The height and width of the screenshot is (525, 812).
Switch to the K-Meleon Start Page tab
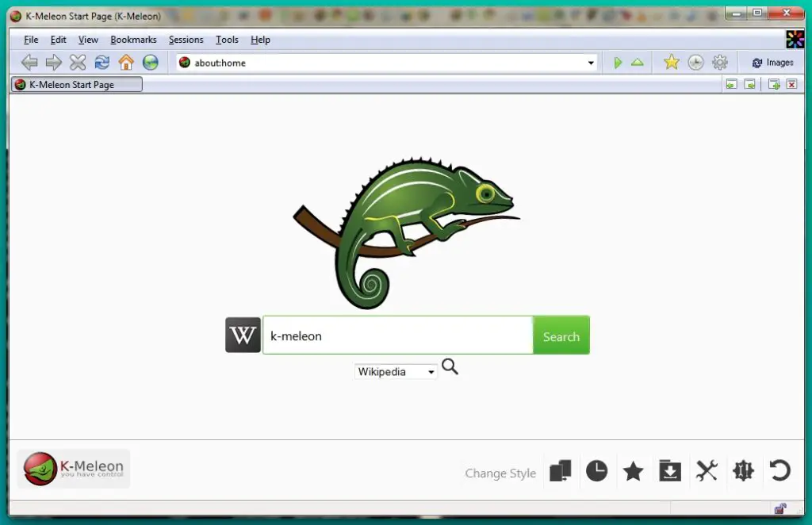(75, 84)
